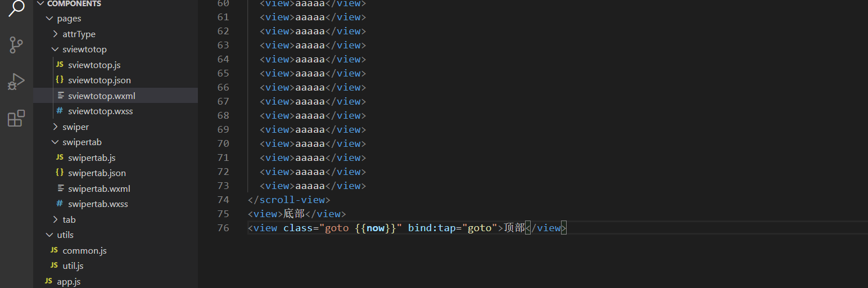The height and width of the screenshot is (288, 868).
Task: Click JS icon beside sviewtotop.js
Action: [x=60, y=65]
